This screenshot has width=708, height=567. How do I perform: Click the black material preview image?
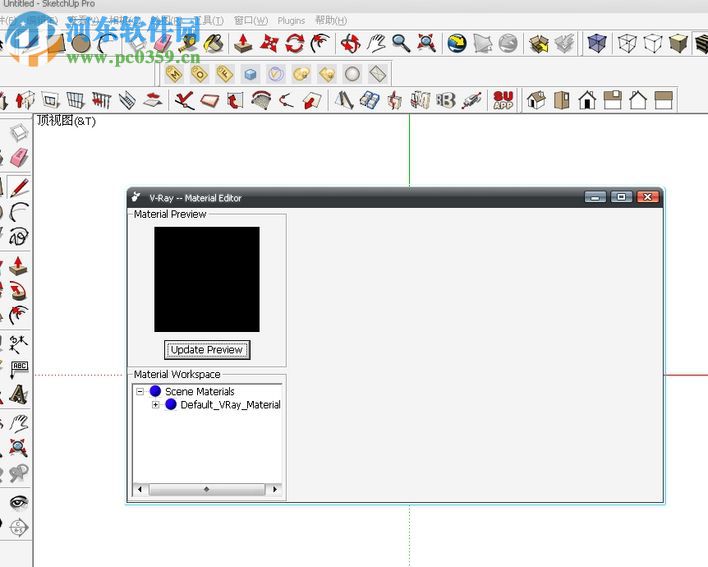point(207,279)
